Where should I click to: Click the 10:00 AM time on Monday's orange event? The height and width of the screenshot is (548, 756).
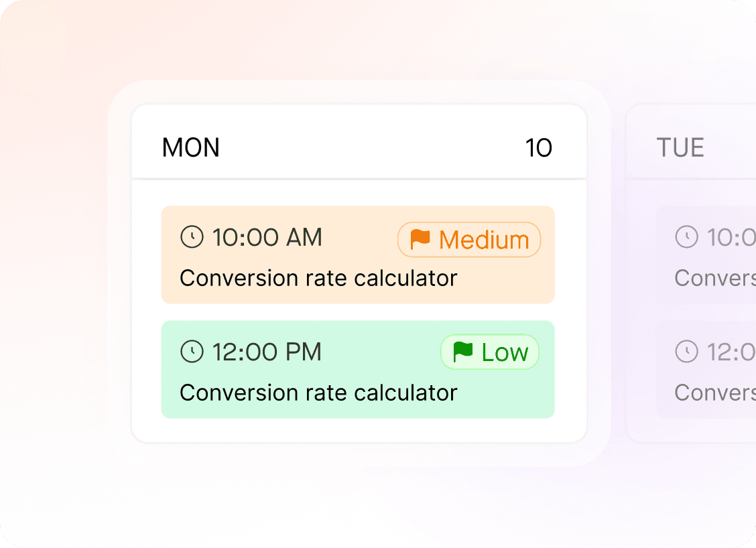(x=267, y=237)
